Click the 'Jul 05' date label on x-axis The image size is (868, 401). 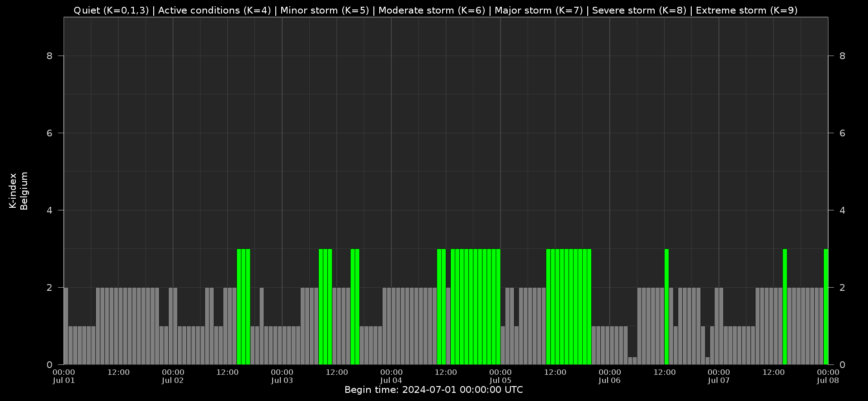click(500, 380)
